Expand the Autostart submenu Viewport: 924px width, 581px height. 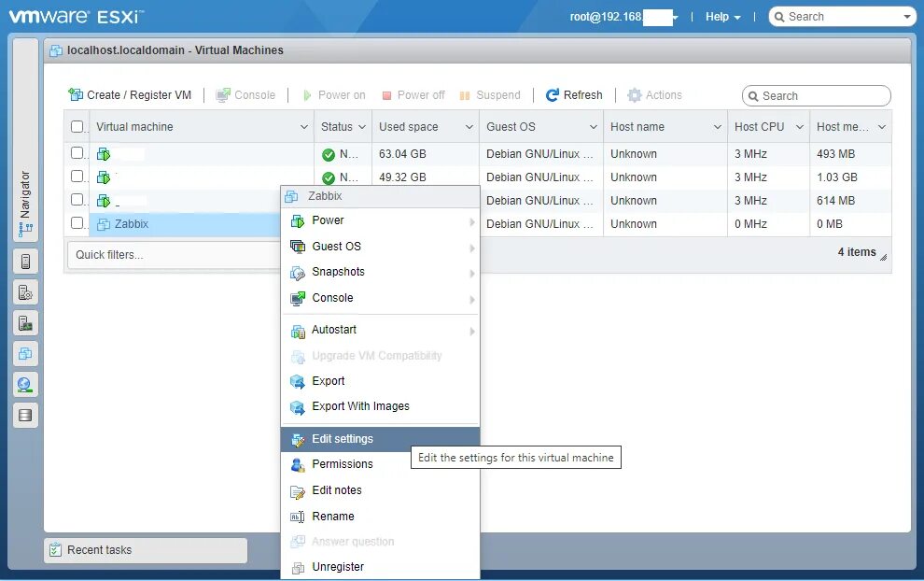381,330
